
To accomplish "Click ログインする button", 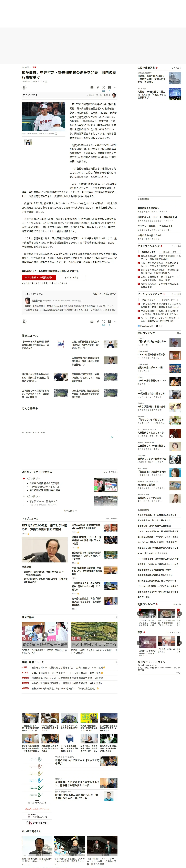I will (72, 278).
